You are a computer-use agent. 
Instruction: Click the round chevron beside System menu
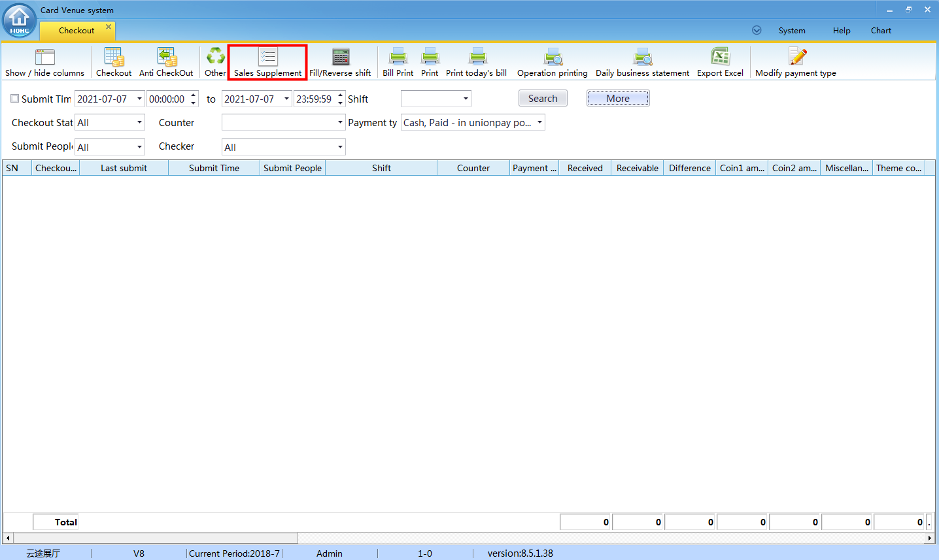point(757,30)
